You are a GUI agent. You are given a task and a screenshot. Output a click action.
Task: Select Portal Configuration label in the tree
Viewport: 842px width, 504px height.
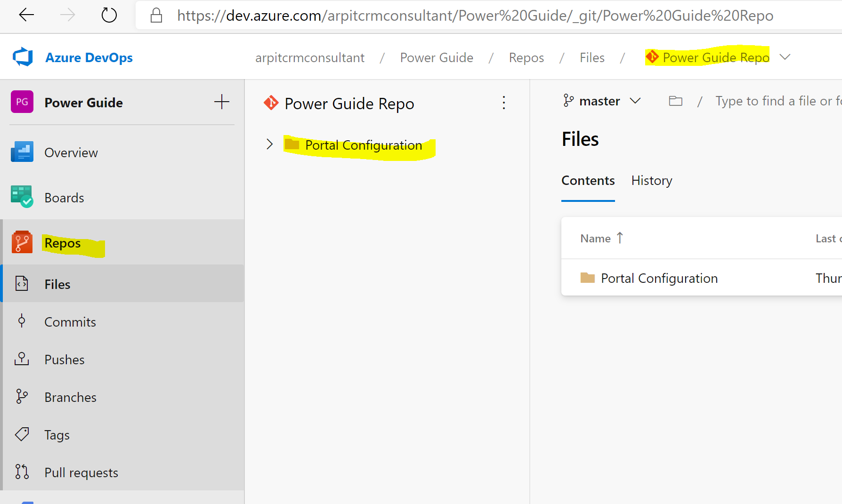pyautogui.click(x=364, y=145)
